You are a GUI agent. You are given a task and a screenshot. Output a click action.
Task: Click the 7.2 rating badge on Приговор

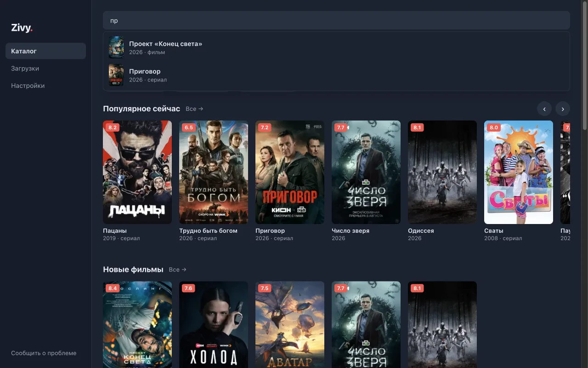[265, 127]
